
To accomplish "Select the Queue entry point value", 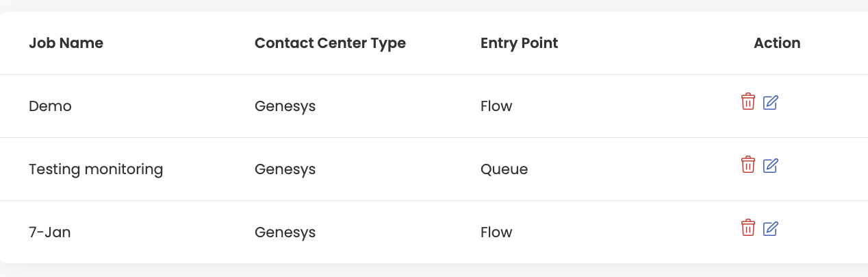I will 504,169.
